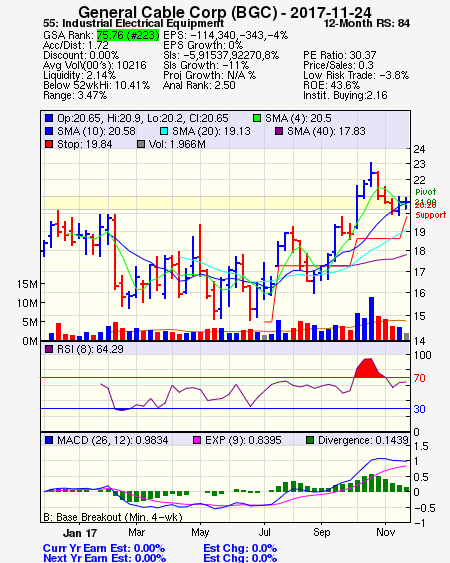
Task: Click the purple SMA (40) legend swatch
Action: [x=279, y=131]
